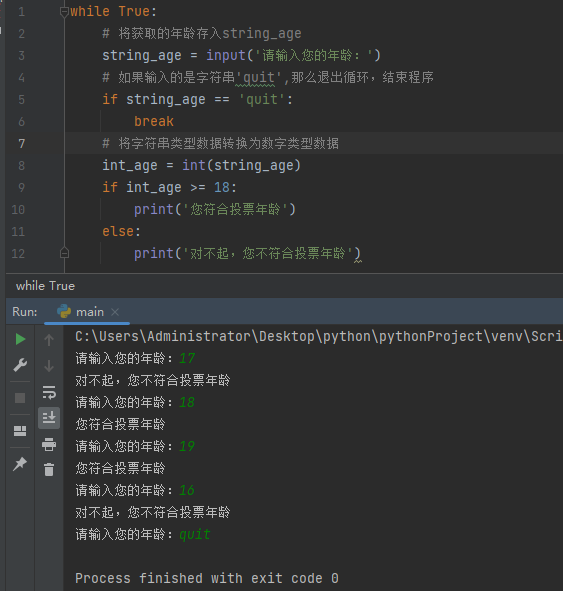
Task: Click the Print console output icon
Action: pos(49,444)
